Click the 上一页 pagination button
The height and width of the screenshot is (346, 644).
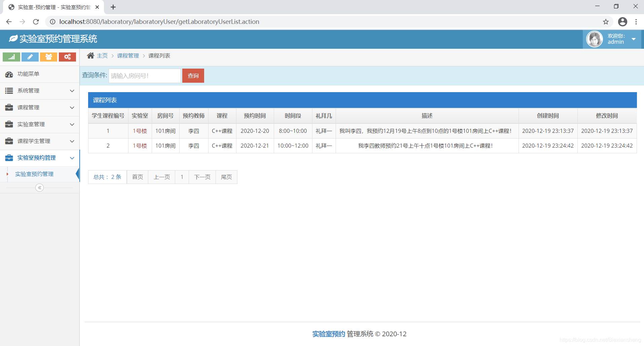[162, 177]
